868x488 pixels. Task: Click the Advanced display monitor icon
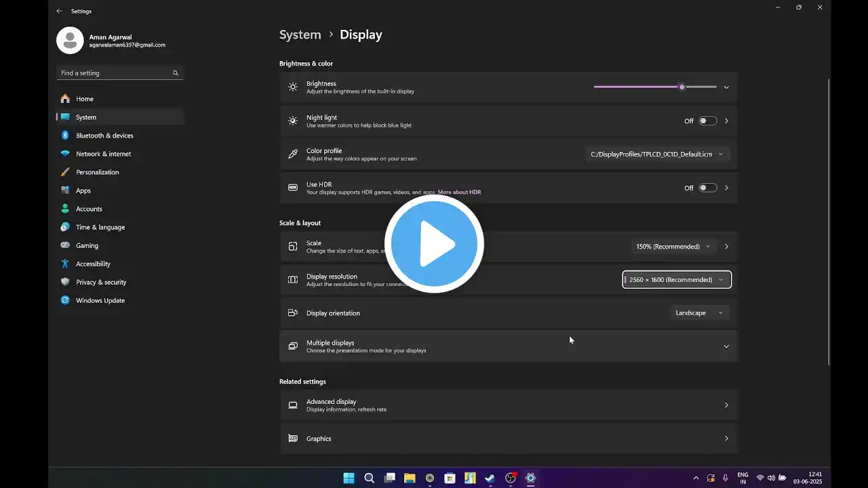(293, 405)
